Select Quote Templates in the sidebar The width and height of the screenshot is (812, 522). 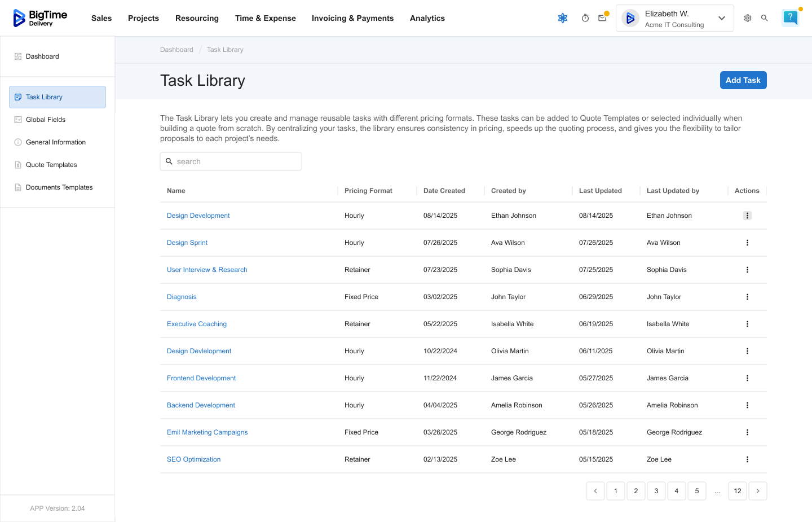[x=51, y=165]
